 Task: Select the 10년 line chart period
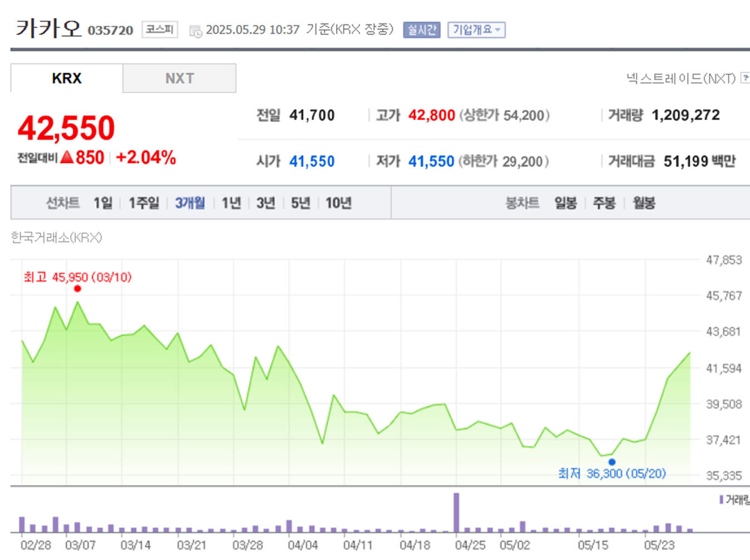tap(338, 203)
